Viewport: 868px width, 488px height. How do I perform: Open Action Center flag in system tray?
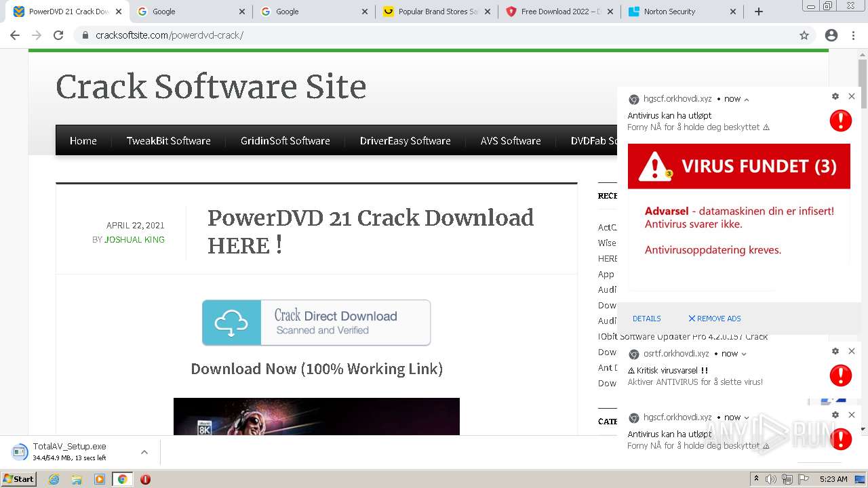coord(804,479)
